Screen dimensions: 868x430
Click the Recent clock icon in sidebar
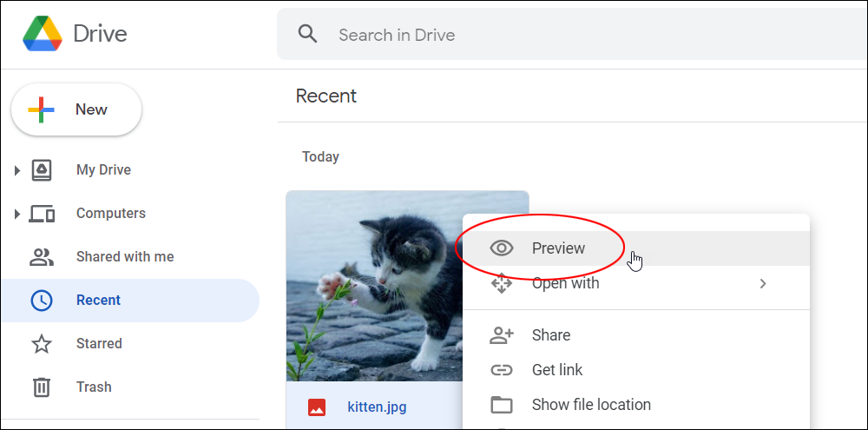pyautogui.click(x=42, y=301)
